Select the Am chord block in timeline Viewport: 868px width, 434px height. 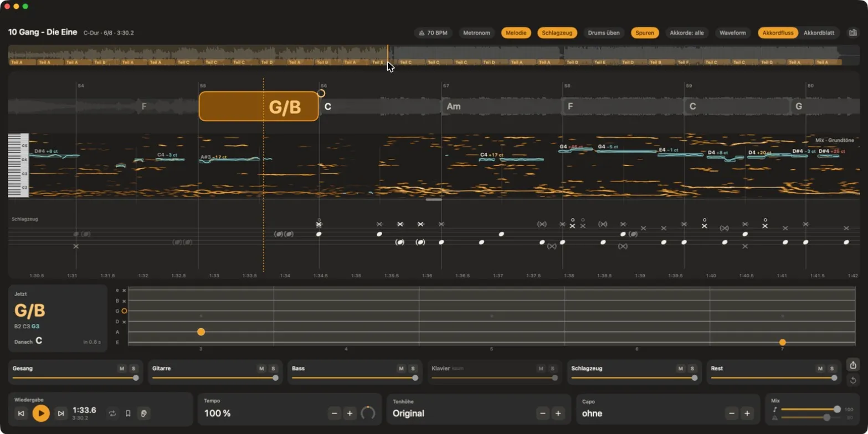pyautogui.click(x=501, y=106)
